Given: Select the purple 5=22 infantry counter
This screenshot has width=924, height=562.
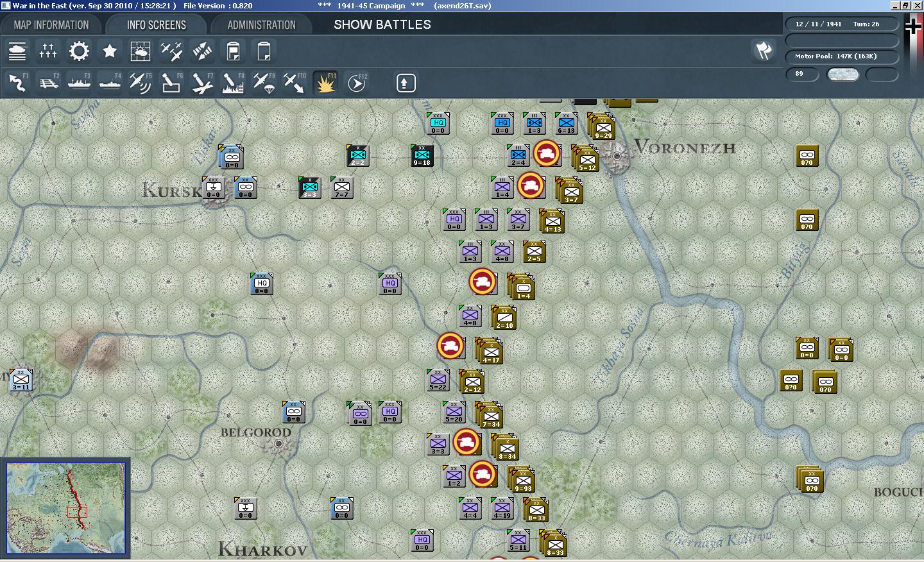Looking at the screenshot, I should point(438,380).
